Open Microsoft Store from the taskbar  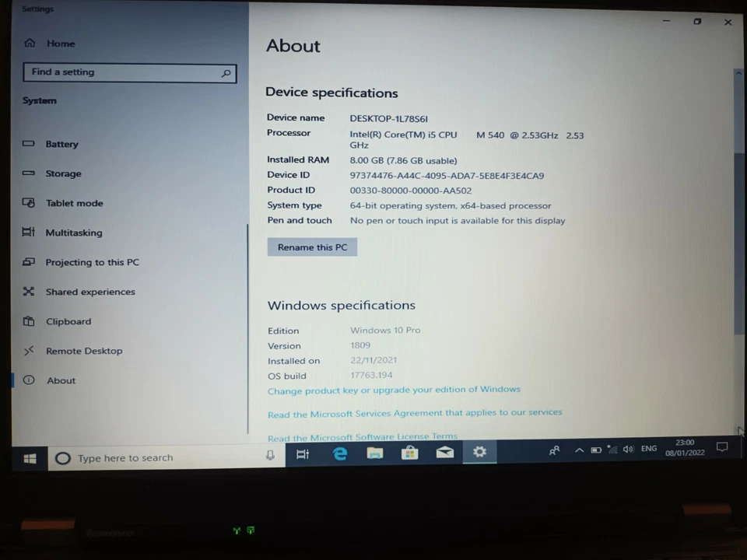pos(409,453)
